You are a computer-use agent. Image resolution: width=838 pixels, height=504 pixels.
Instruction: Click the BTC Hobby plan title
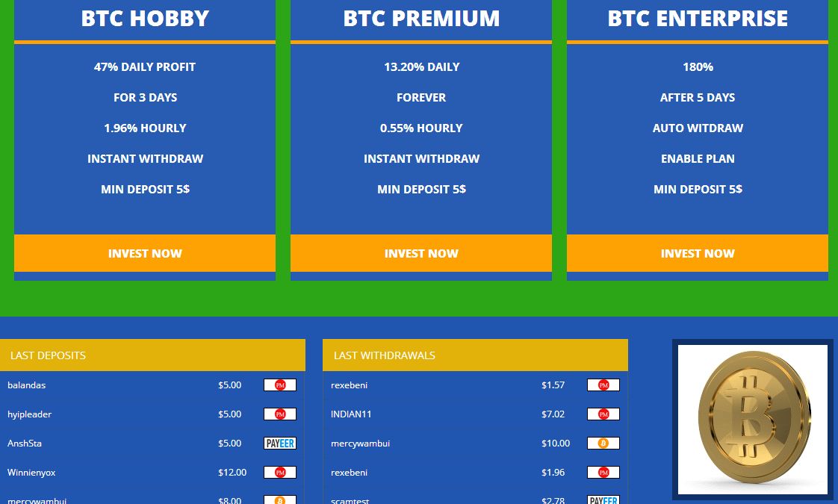pyautogui.click(x=145, y=19)
